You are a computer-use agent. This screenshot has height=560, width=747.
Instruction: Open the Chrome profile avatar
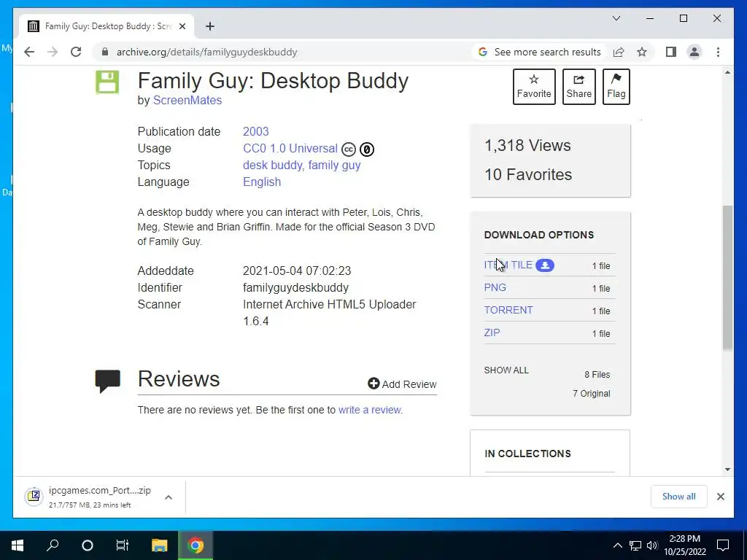(694, 52)
